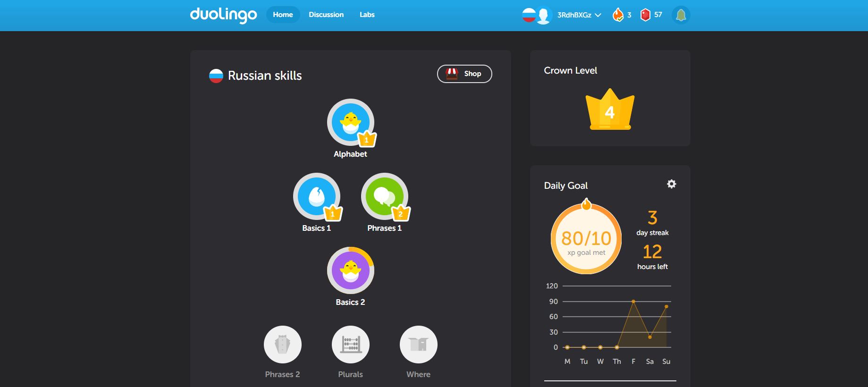This screenshot has height=387, width=868.
Task: Expand the 3RdhBXGz account dropdown
Action: (579, 15)
